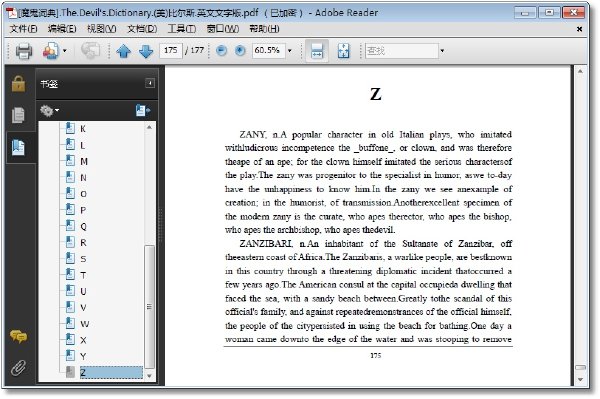Open the zoom level dropdown arrow
This screenshot has height=399, width=600.
(x=290, y=50)
